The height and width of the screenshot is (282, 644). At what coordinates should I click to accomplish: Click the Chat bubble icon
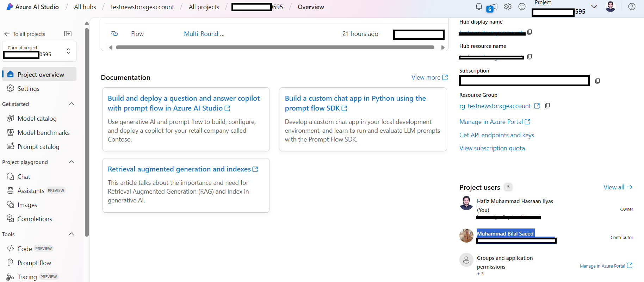(x=11, y=176)
